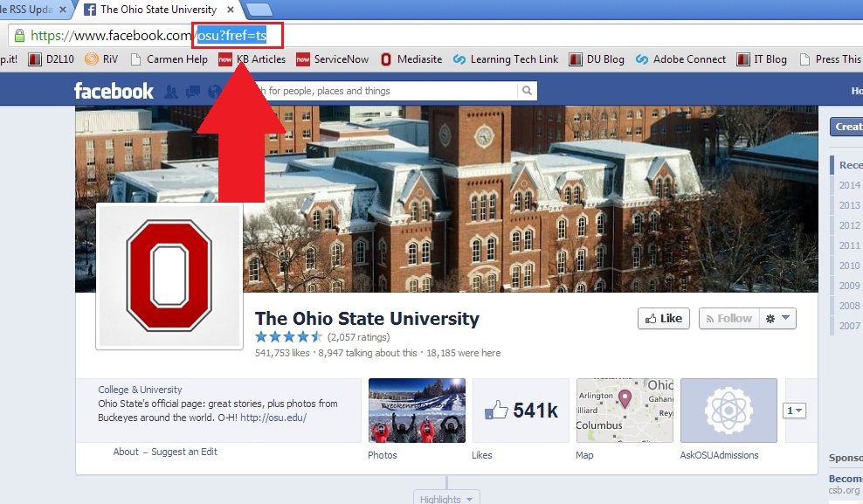Like The Ohio State University page
The height and width of the screenshot is (504, 863).
click(x=663, y=319)
